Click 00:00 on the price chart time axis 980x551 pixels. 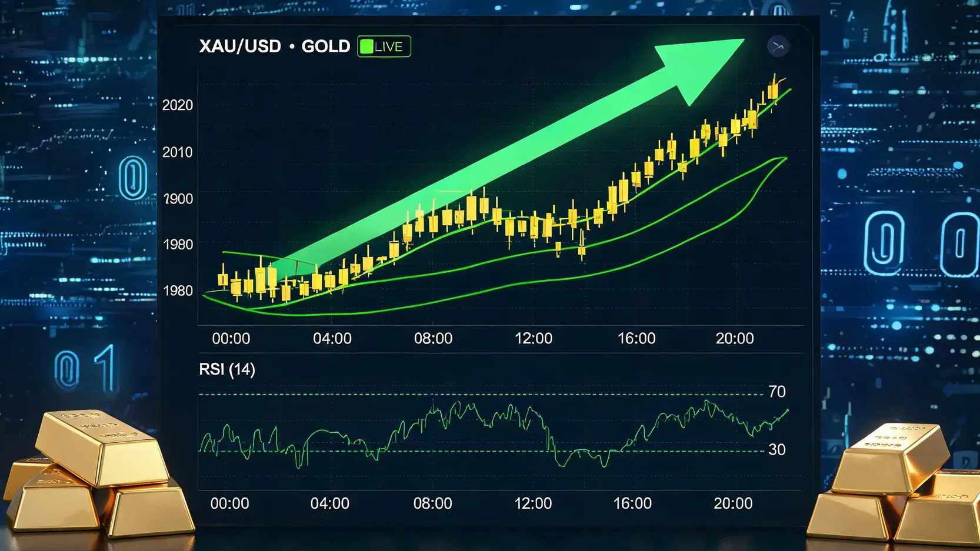click(231, 339)
